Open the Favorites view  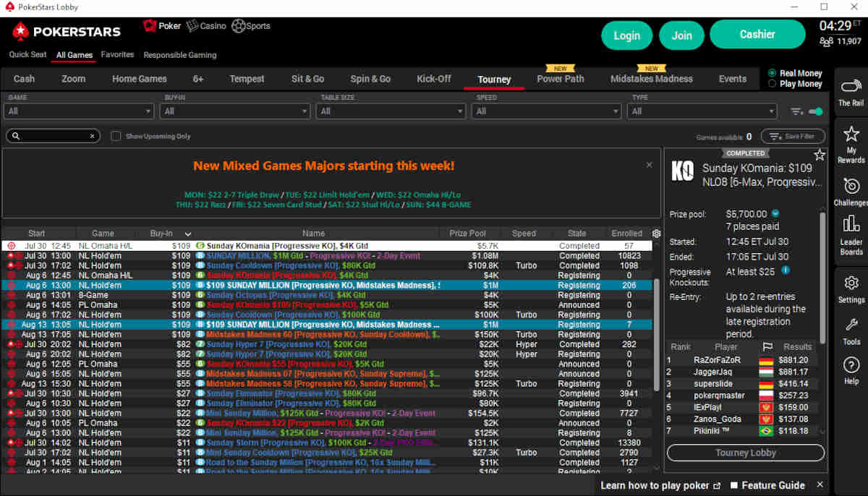(117, 55)
